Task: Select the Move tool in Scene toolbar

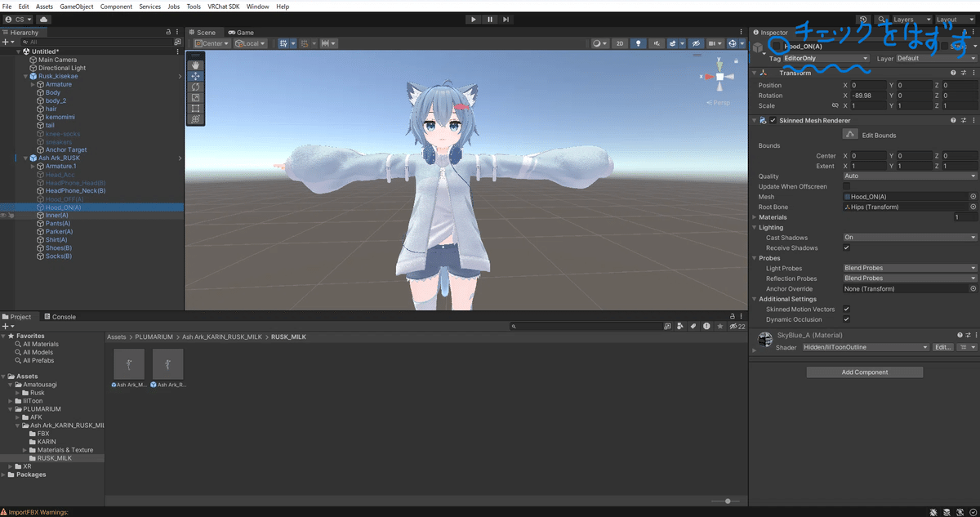Action: (195, 76)
